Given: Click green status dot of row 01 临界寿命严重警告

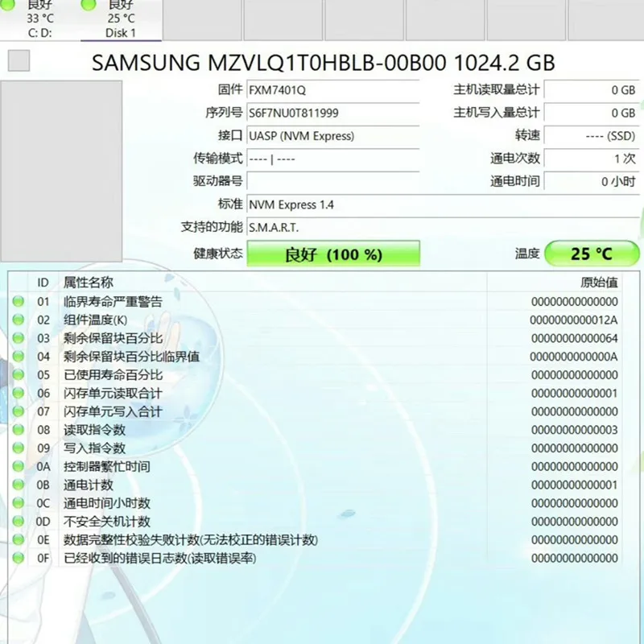Looking at the screenshot, I should point(18,301).
